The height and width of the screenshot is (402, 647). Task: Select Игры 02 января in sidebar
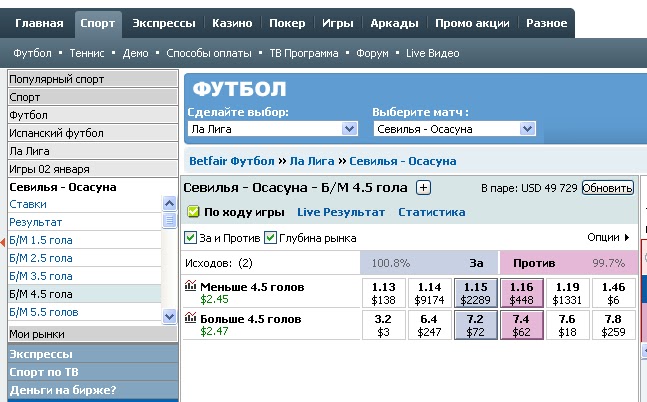pyautogui.click(x=93, y=169)
